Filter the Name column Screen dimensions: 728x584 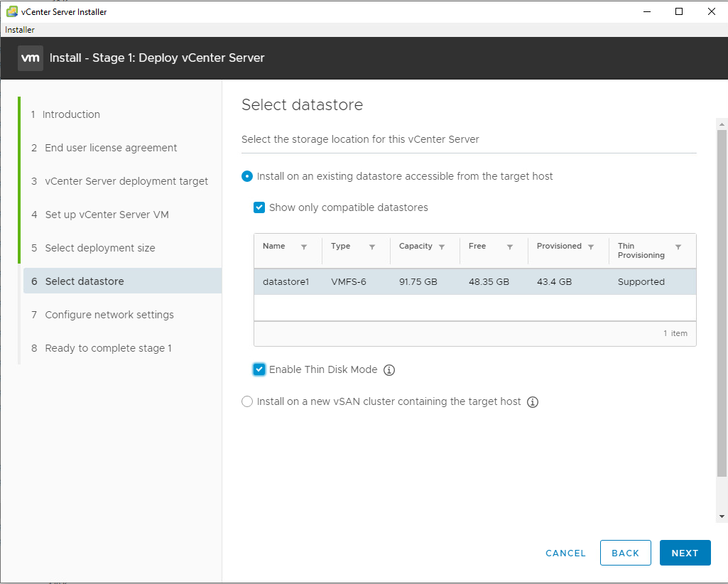(x=304, y=247)
